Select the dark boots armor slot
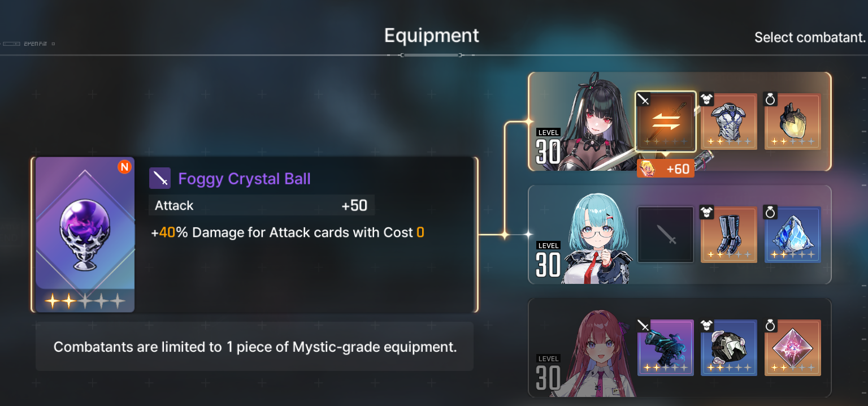The image size is (868, 406). tap(729, 235)
